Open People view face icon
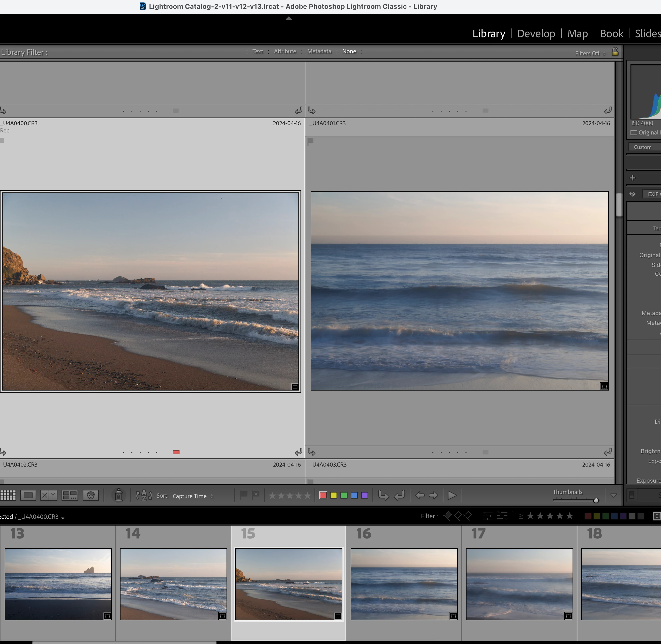 click(x=91, y=496)
